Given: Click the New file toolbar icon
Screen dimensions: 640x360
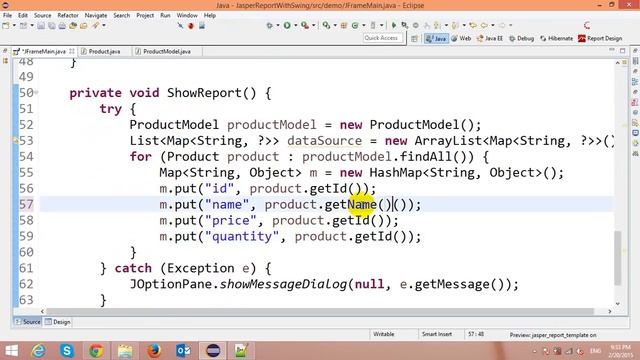Looking at the screenshot, I should click(6, 26).
